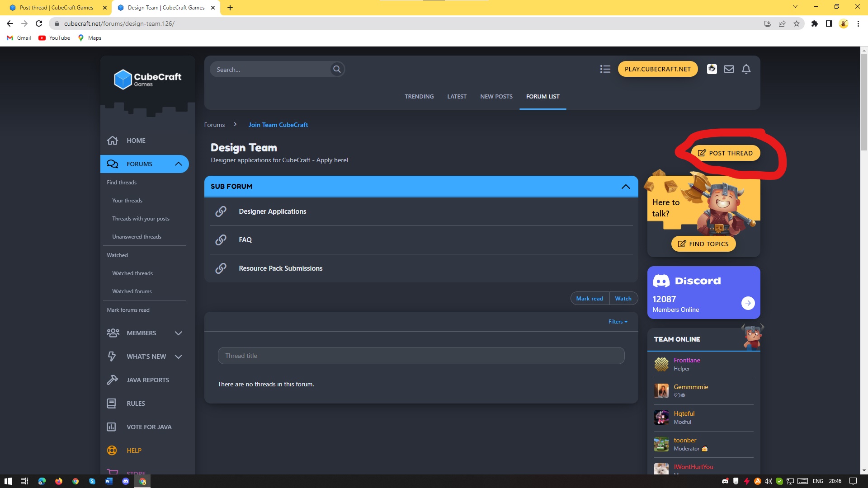The width and height of the screenshot is (868, 488).
Task: Click Mark forums read sidebar link
Action: click(128, 310)
